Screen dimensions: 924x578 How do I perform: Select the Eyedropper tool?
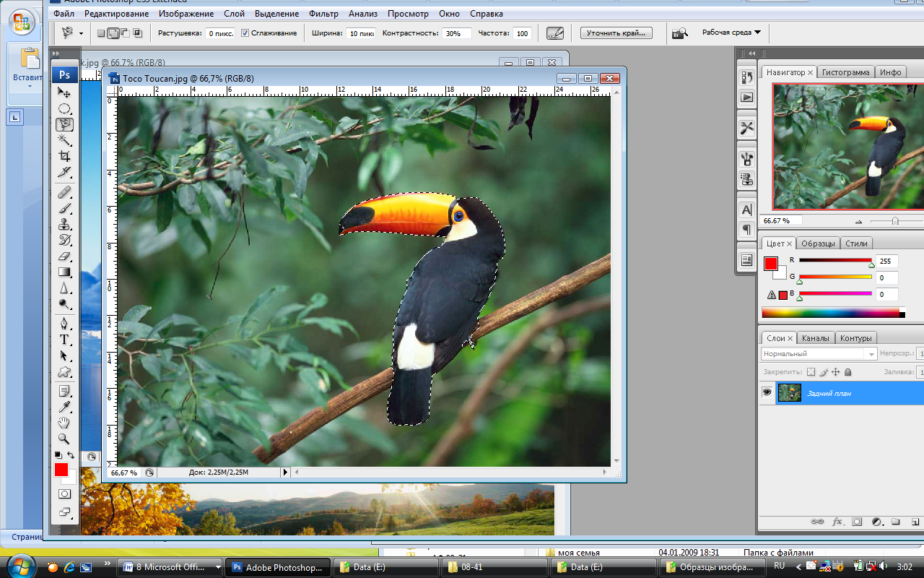pos(64,407)
